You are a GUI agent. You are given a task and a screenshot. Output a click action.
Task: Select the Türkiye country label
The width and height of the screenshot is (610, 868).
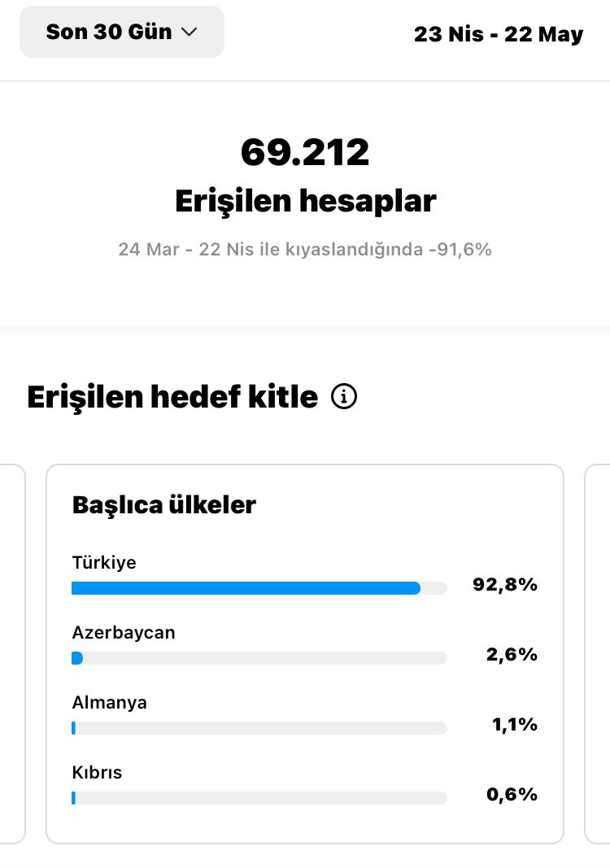coord(104,562)
